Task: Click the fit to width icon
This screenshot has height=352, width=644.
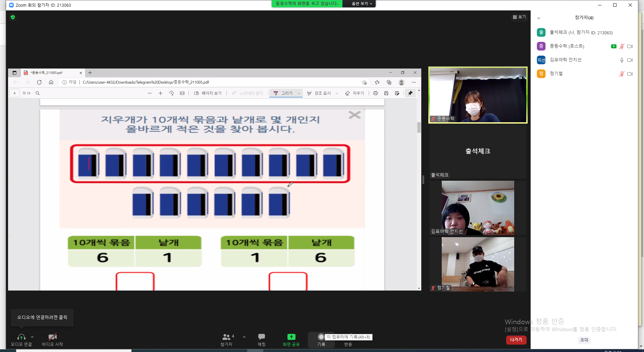Action: pos(182,93)
